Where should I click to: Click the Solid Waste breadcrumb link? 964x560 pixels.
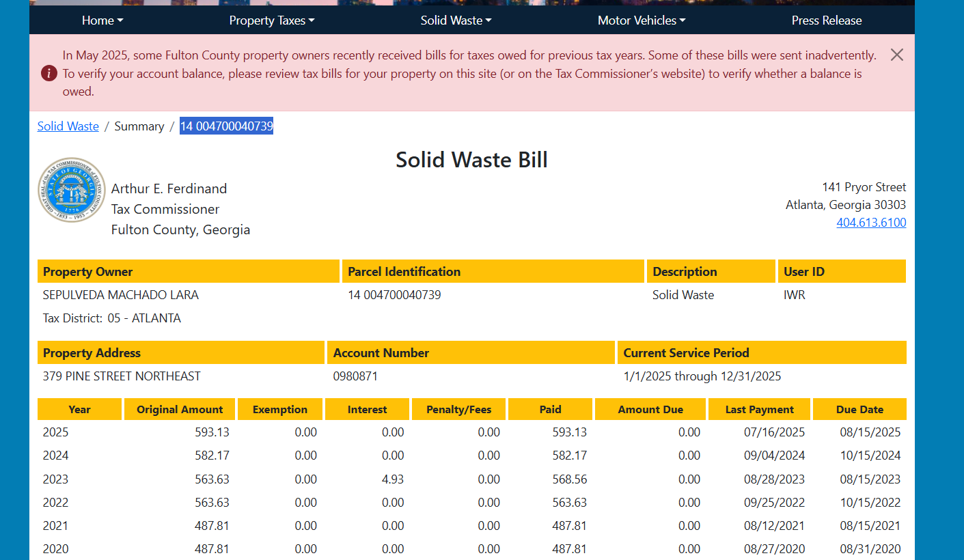pyautogui.click(x=68, y=126)
